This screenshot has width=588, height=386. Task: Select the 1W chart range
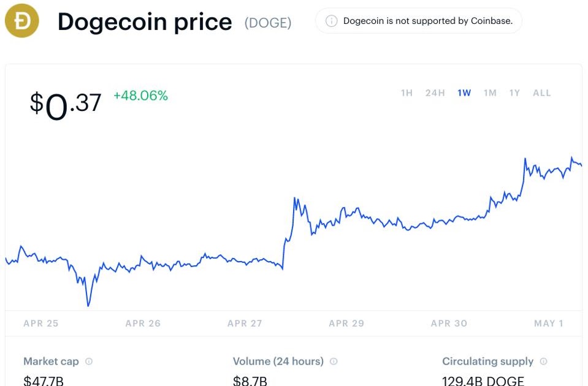coord(464,93)
